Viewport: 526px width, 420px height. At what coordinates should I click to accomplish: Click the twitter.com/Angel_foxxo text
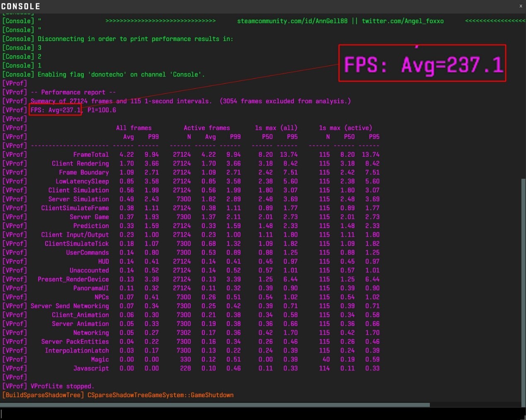pyautogui.click(x=402, y=21)
